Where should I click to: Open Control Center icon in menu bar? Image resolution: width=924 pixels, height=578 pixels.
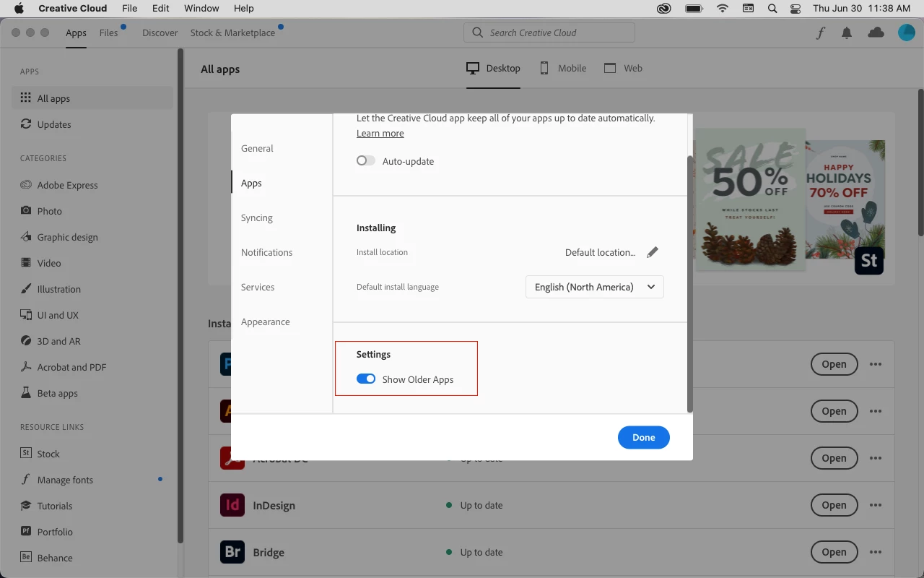pos(796,9)
